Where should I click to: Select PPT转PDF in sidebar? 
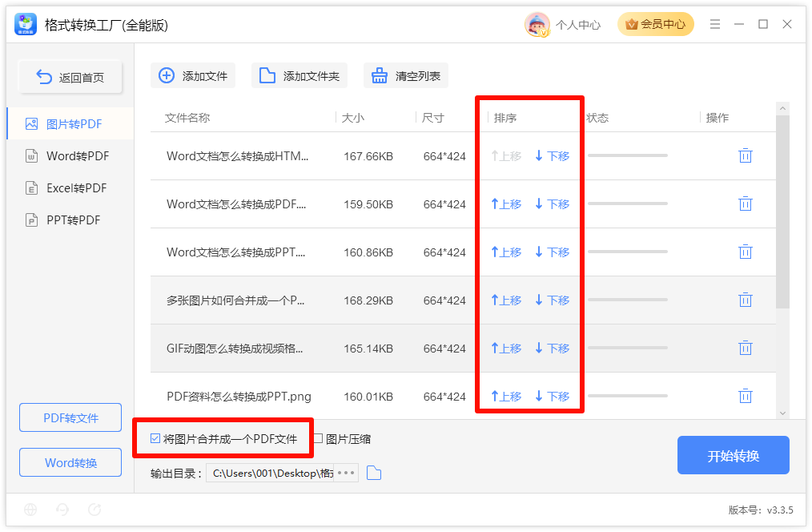[70, 220]
